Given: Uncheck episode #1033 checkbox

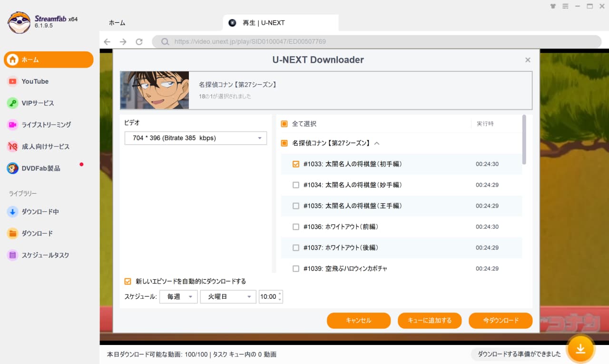Looking at the screenshot, I should click(x=296, y=164).
